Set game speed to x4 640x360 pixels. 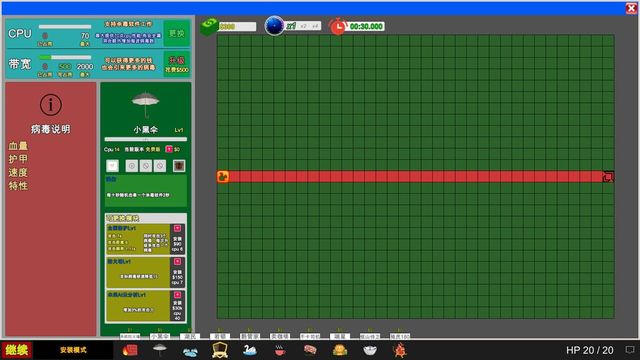pyautogui.click(x=315, y=26)
